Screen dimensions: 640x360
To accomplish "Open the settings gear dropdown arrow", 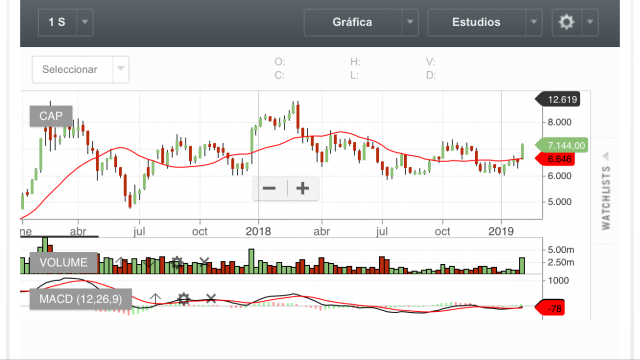I will [x=590, y=22].
